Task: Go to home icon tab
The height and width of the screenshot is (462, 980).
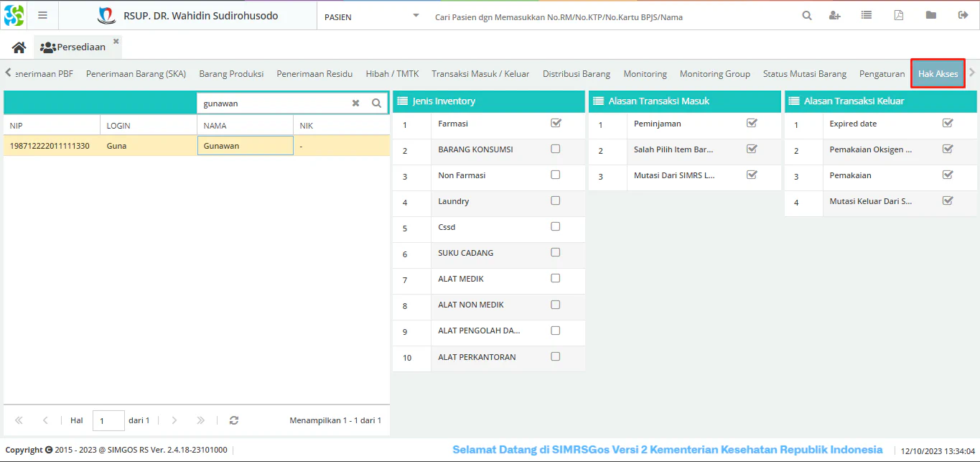Action: pos(19,47)
